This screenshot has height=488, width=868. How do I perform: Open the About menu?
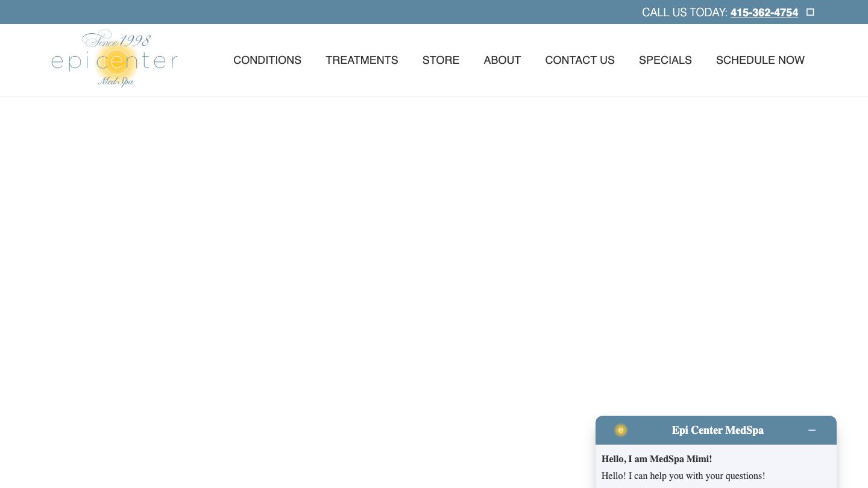tap(502, 60)
